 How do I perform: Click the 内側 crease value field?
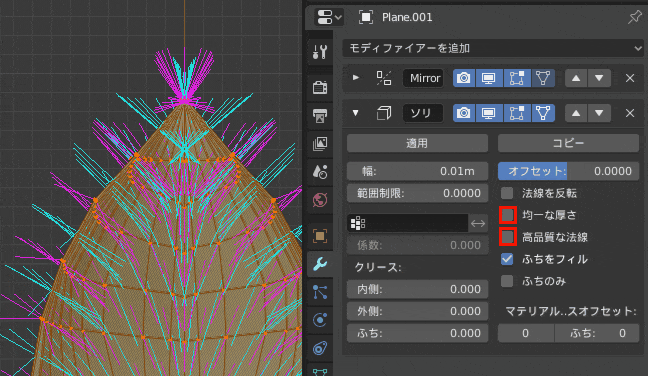[x=417, y=289]
